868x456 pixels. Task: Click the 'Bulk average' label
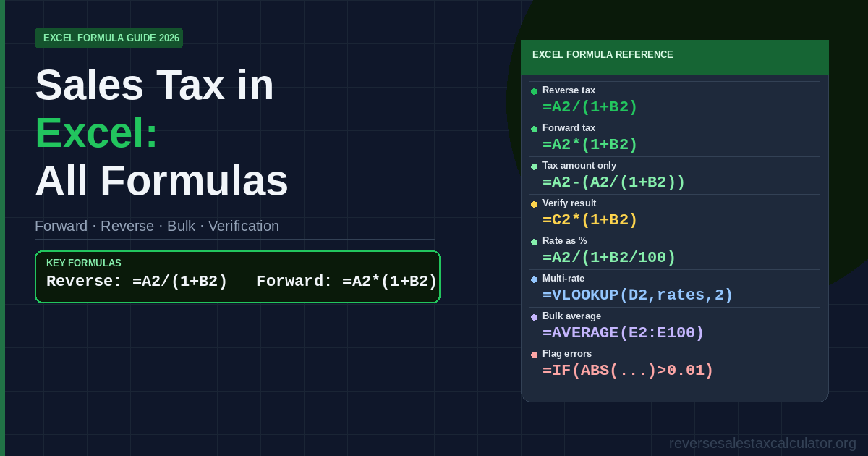[571, 316]
